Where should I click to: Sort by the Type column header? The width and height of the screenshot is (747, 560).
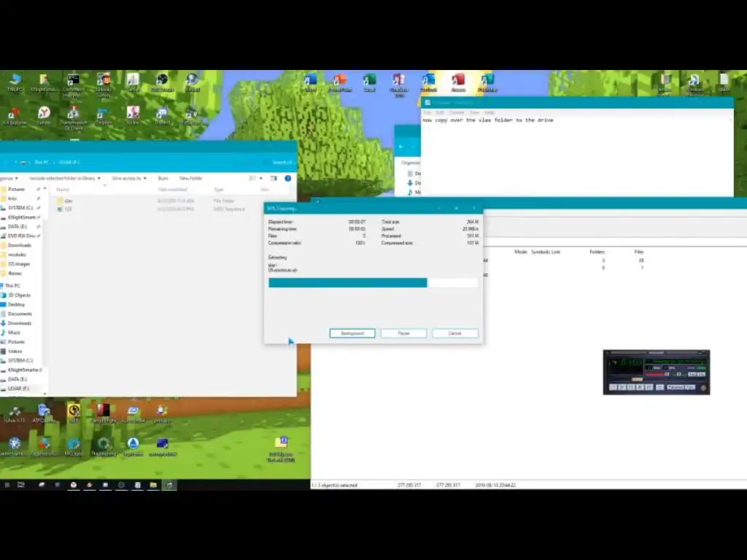219,190
